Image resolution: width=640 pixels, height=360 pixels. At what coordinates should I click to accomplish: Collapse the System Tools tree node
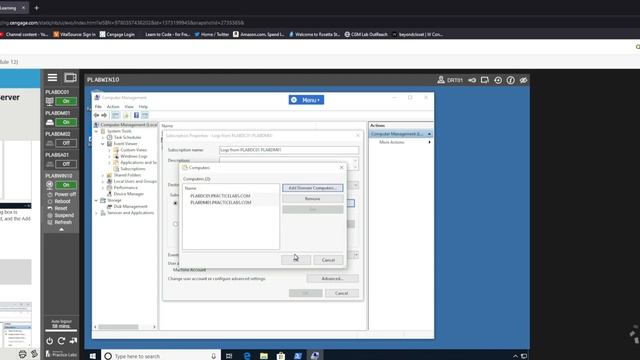[x=97, y=131]
